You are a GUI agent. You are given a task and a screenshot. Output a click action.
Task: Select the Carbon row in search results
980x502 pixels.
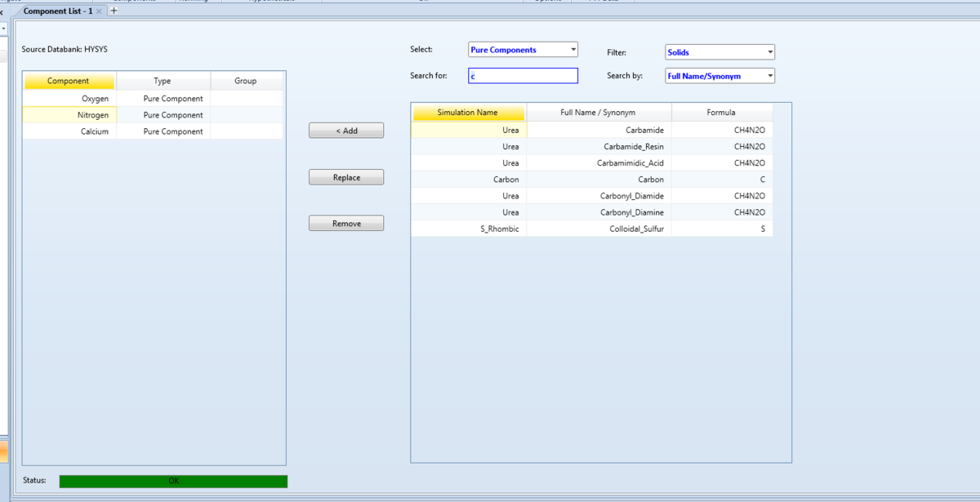click(591, 180)
